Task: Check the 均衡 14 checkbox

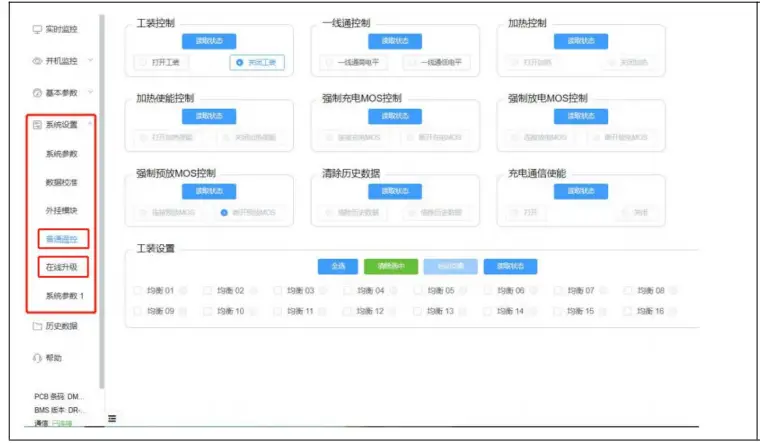Action: [x=488, y=311]
